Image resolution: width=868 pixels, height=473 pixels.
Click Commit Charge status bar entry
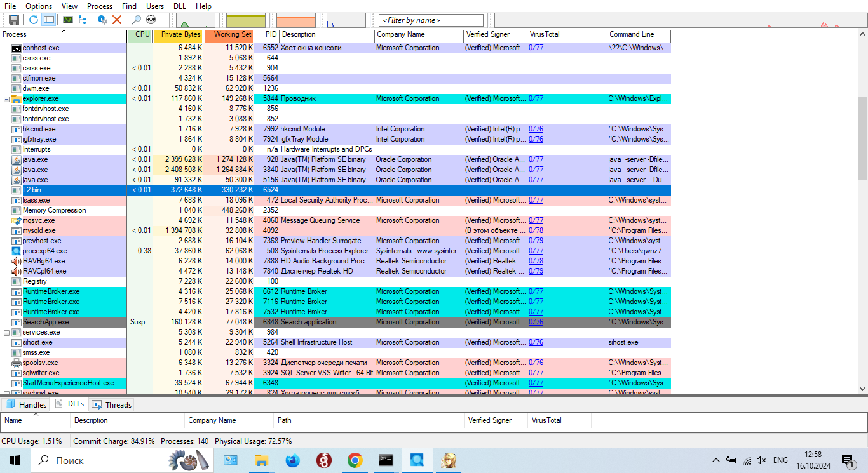click(114, 441)
